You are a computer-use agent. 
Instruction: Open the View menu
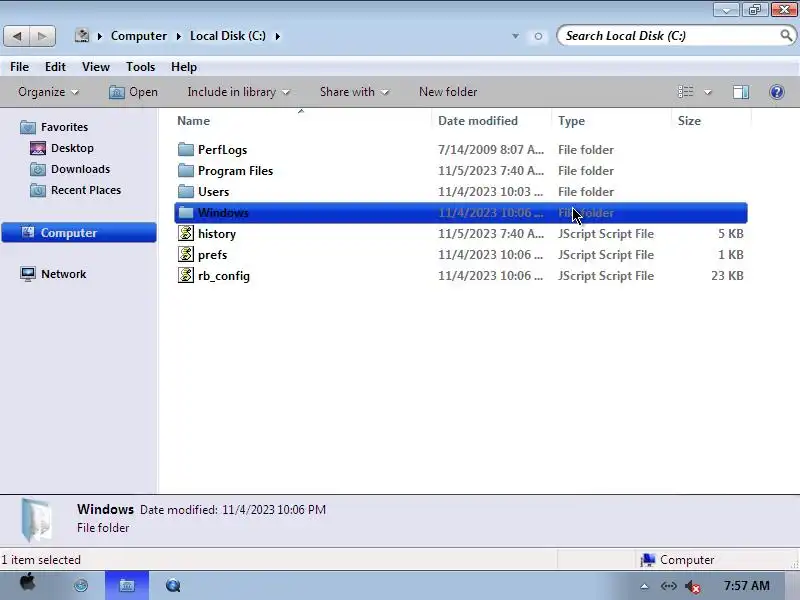95,67
